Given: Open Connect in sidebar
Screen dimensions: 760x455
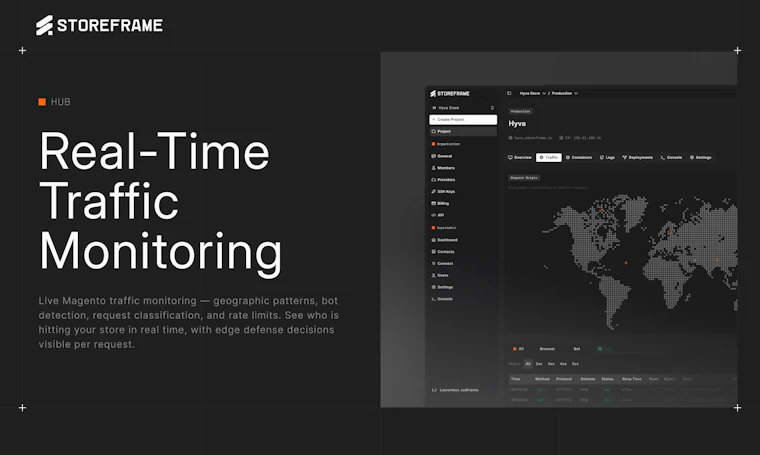Looking at the screenshot, I should click(444, 264).
